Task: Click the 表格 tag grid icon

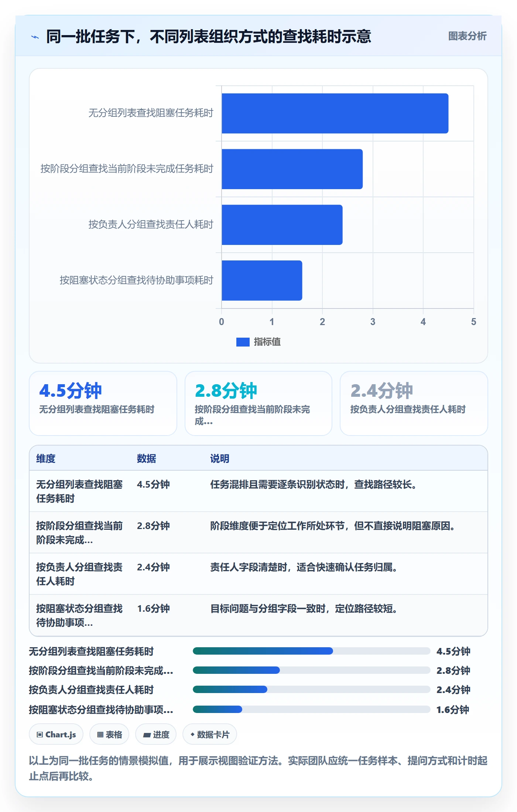Action: pyautogui.click(x=100, y=734)
